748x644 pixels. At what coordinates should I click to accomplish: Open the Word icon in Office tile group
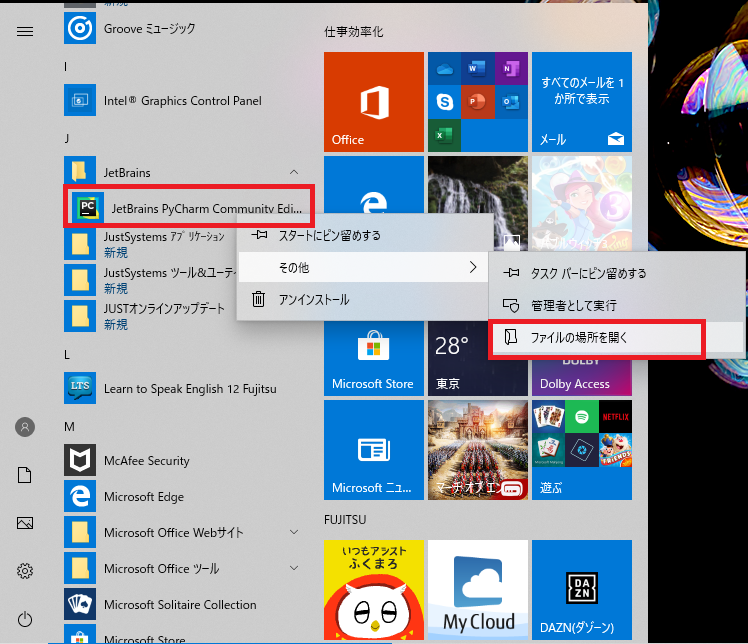click(x=478, y=69)
